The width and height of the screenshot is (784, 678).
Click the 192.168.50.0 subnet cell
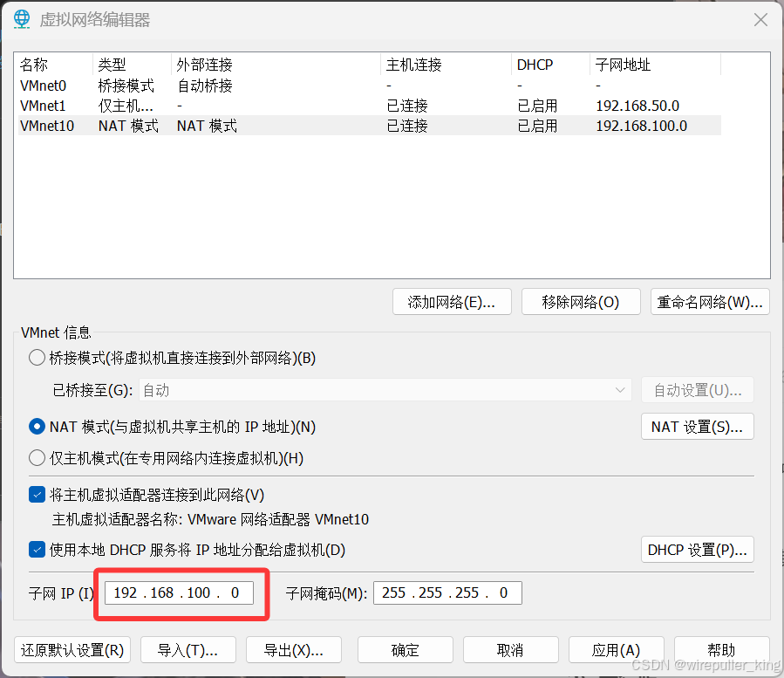637,106
